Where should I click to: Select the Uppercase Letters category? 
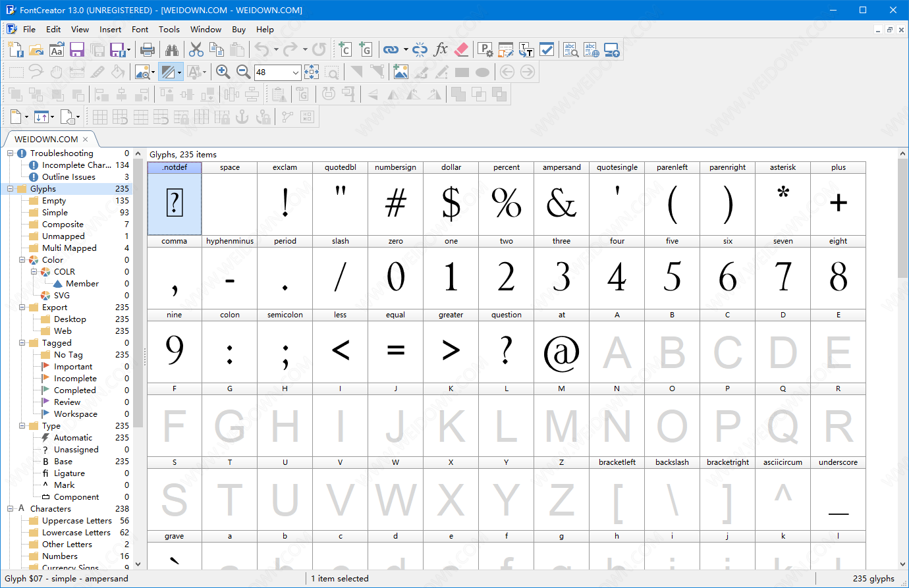pos(76,521)
